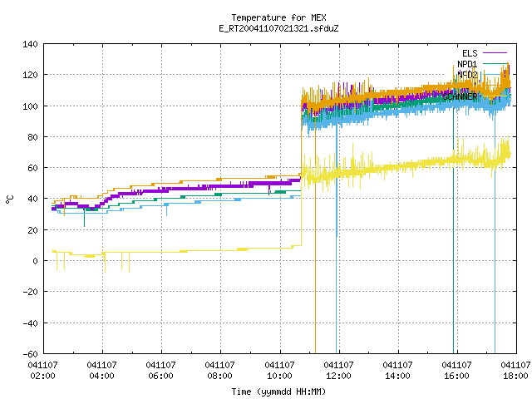Click the SCANNER legend label
Screen dimensions: 532x399
460,96
